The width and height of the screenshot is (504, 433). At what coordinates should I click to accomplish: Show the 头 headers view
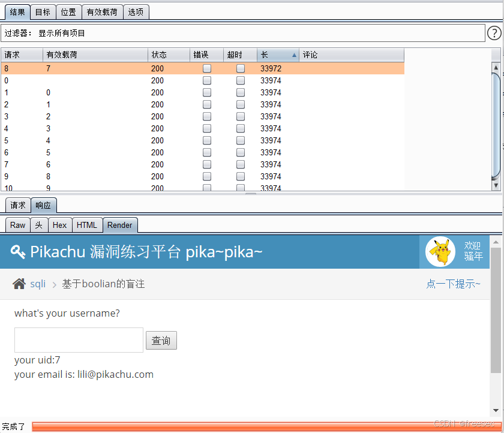point(39,225)
